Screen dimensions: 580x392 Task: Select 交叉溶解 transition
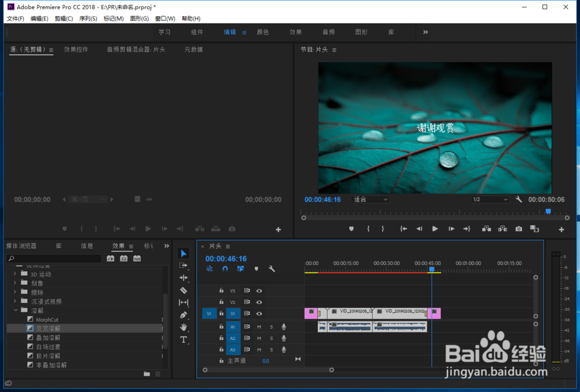(48, 328)
